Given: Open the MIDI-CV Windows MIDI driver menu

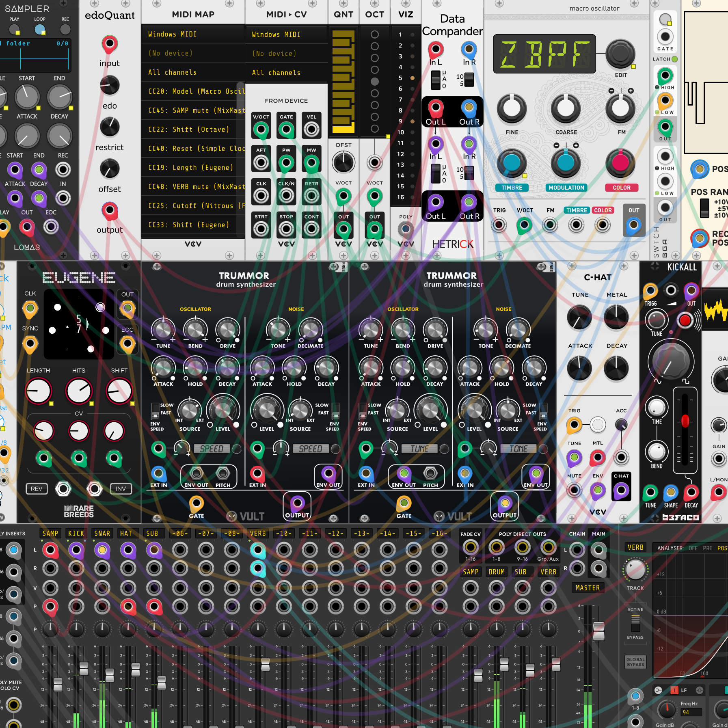Looking at the screenshot, I should [287, 35].
